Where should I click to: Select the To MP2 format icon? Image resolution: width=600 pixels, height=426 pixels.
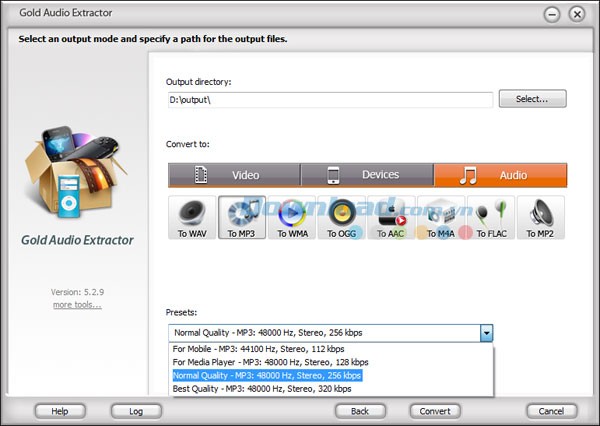pos(541,217)
